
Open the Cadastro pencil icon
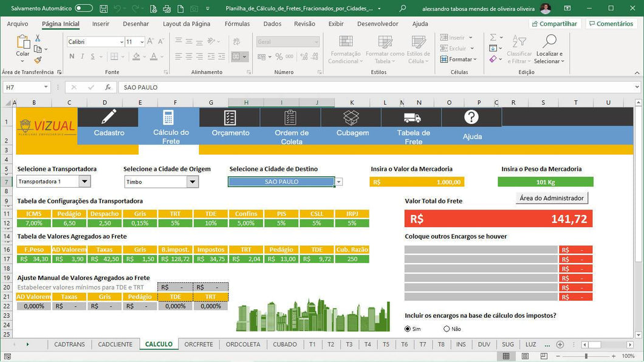[109, 117]
